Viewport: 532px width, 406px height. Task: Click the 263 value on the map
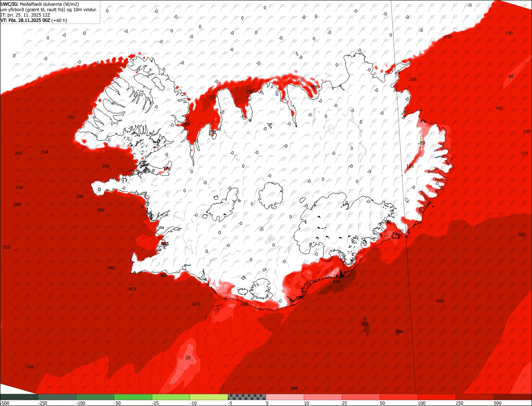coord(18,153)
